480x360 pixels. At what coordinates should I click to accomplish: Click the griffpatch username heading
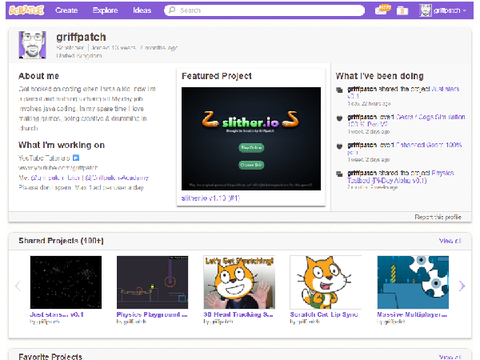[x=81, y=37]
